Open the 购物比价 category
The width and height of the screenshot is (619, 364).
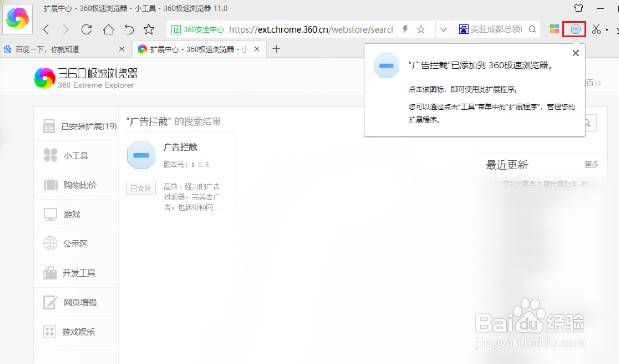[x=76, y=185]
